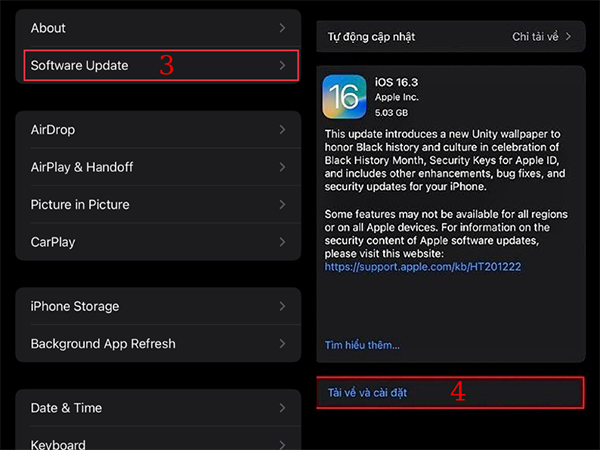Click the Chỉ tải về value
This screenshot has height=450, width=600.
point(535,37)
